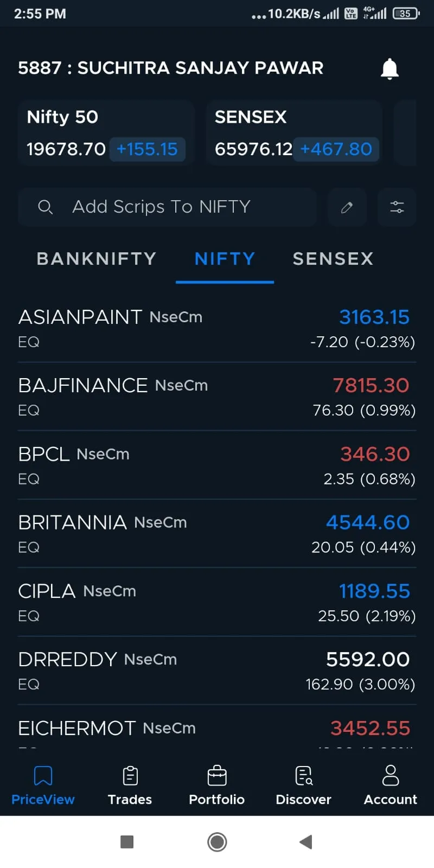Image resolution: width=434 pixels, height=868 pixels.
Task: Open the filter sliders icon
Action: point(397,207)
